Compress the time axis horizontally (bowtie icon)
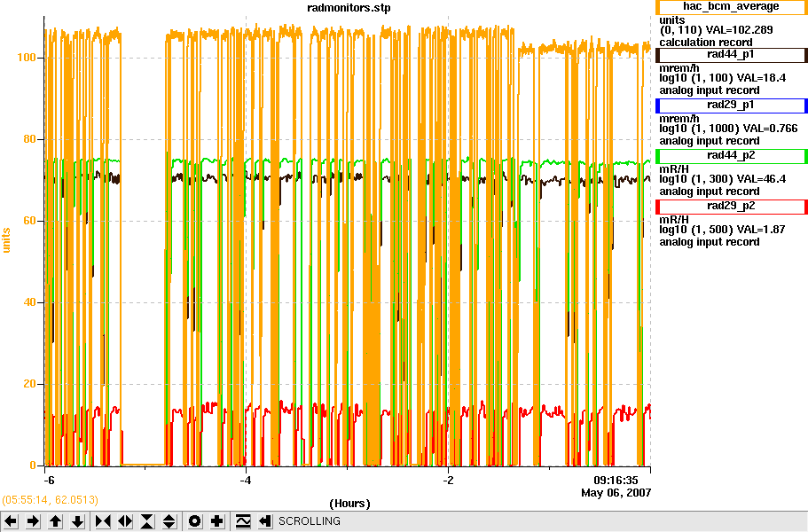 pos(103,521)
